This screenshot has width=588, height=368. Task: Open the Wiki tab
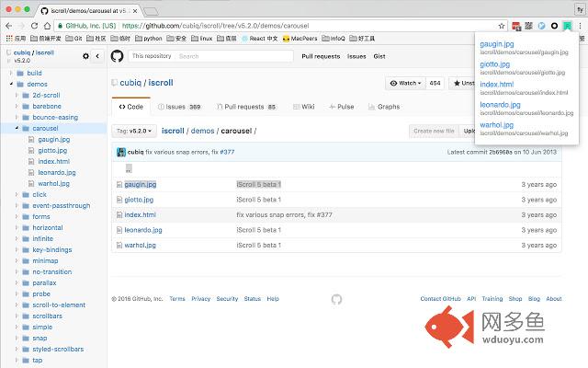pos(304,107)
